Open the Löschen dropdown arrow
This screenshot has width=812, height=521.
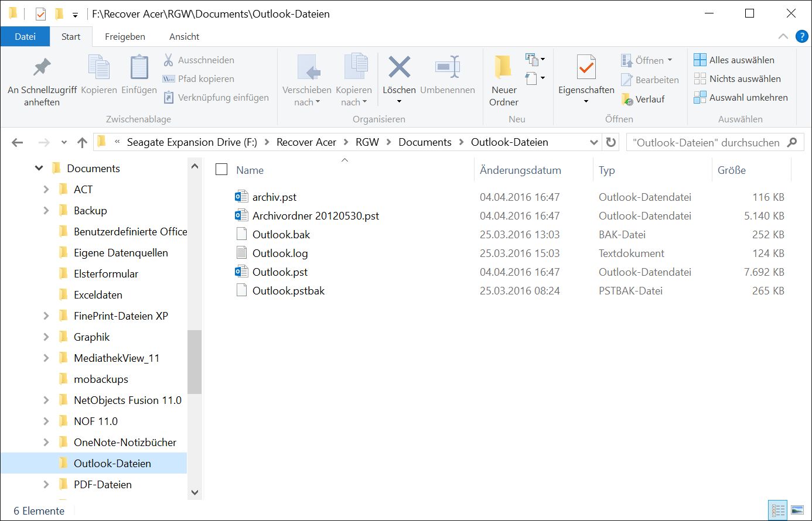tap(399, 102)
